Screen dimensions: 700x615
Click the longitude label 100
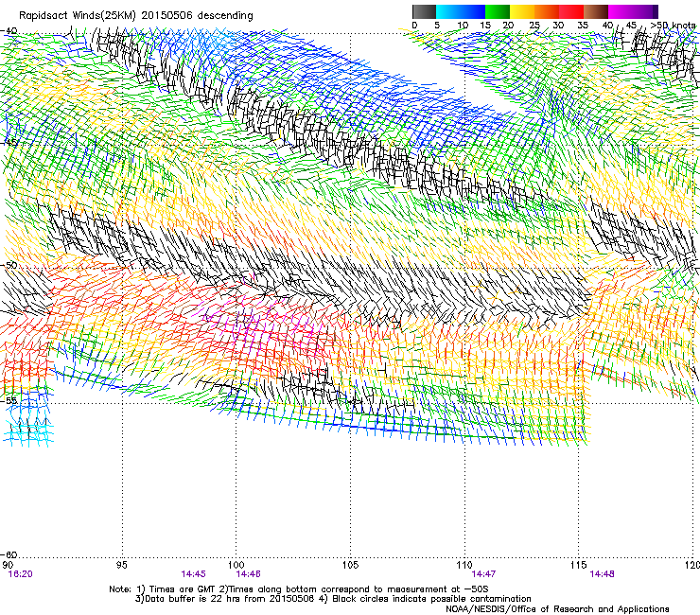(236, 565)
